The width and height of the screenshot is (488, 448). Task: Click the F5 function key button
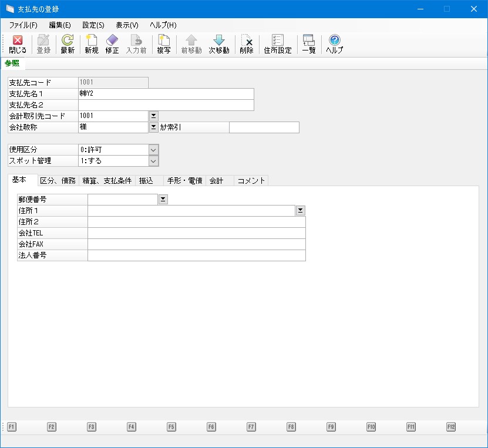point(171,426)
